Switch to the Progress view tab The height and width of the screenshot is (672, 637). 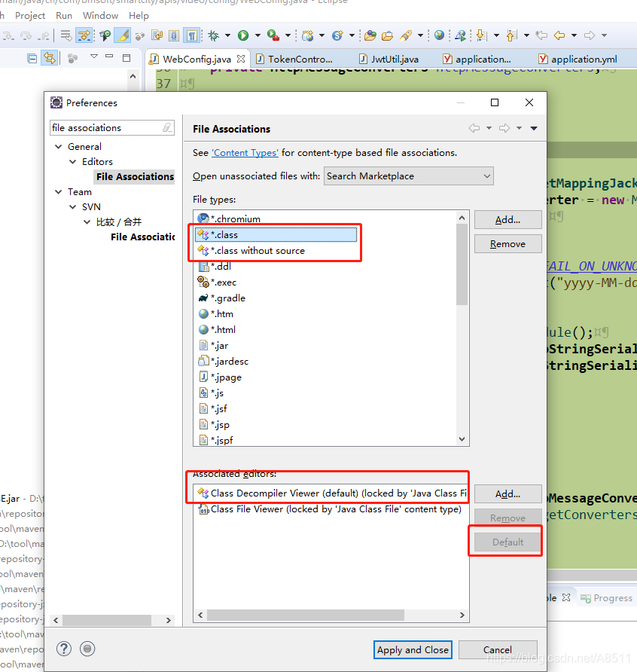tap(607, 598)
